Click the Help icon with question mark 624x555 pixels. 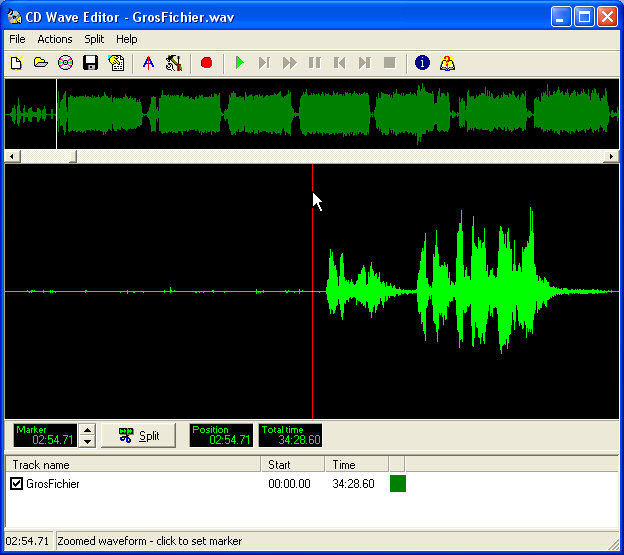[x=448, y=63]
